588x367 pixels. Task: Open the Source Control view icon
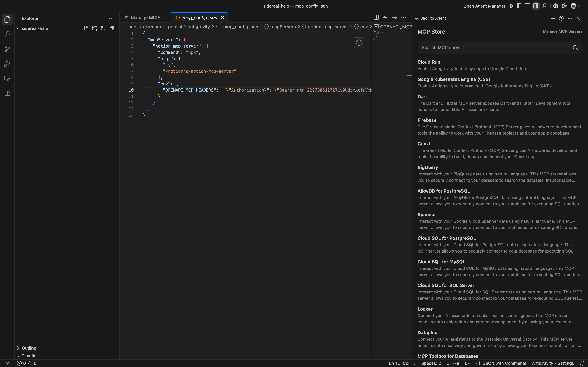[7, 49]
